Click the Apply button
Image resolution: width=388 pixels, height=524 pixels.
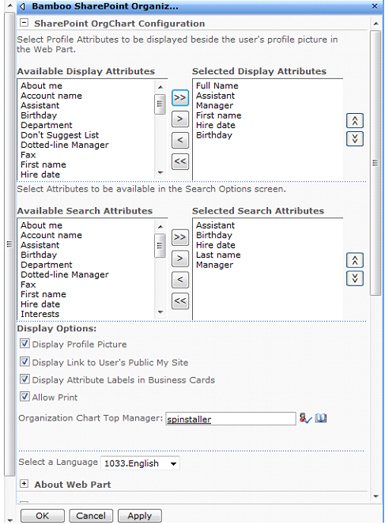tap(140, 516)
